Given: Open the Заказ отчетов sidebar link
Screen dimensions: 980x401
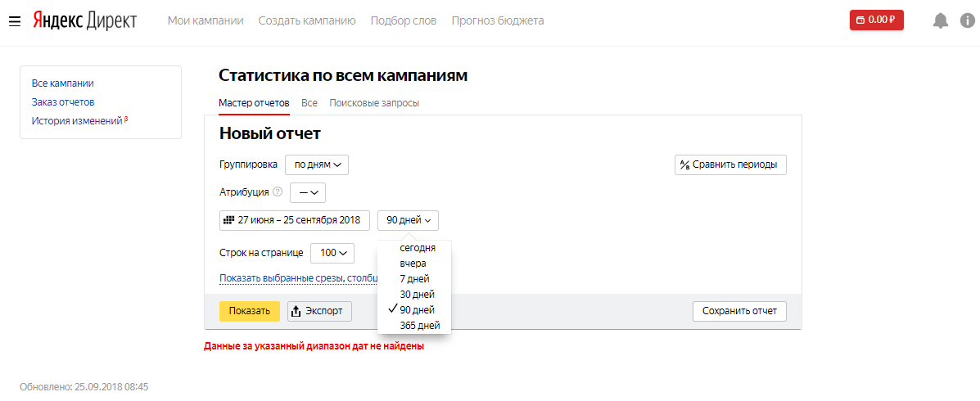Looking at the screenshot, I should [x=63, y=101].
